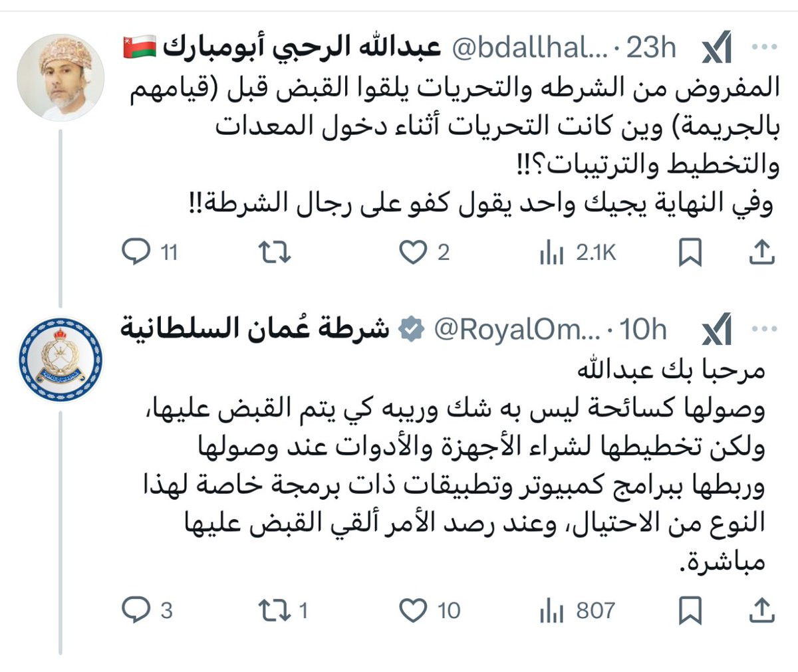The width and height of the screenshot is (798, 672).
Task: Retweet the top tweet by Abdullah
Action: 275,253
